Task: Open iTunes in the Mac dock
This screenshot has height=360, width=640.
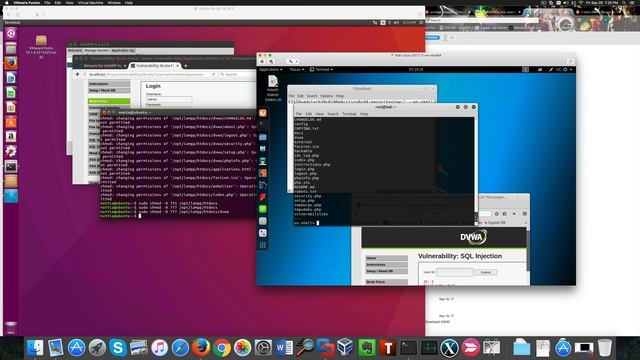Action: pos(160,348)
